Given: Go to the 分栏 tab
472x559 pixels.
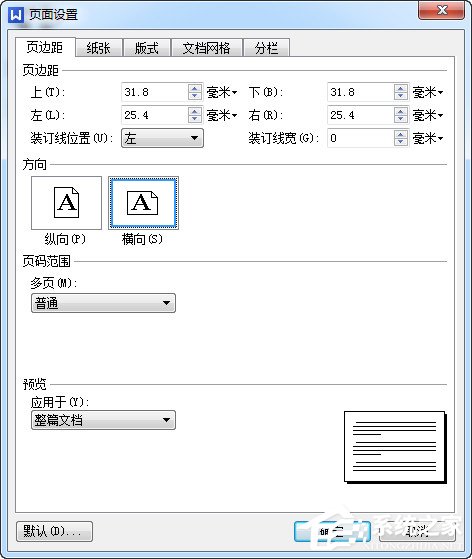Looking at the screenshot, I should point(266,48).
